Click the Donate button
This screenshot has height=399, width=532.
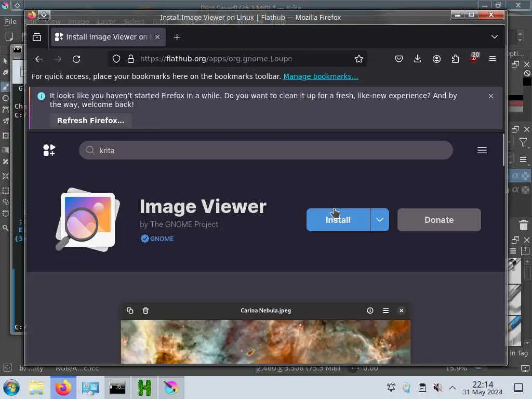click(439, 220)
